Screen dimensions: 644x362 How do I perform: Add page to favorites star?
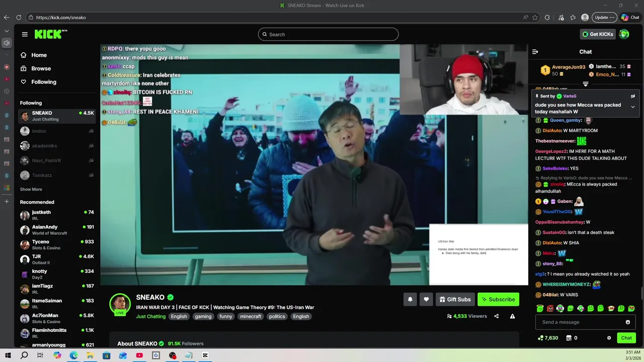point(535,17)
